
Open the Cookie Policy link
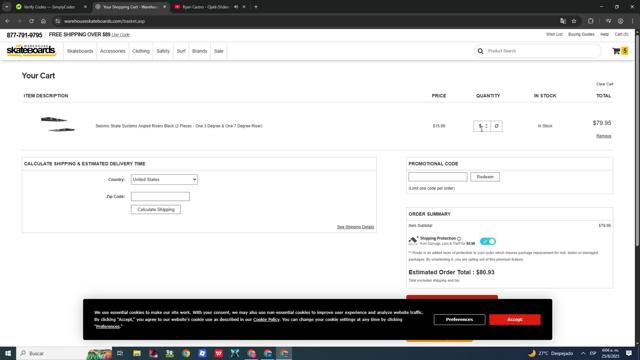pos(266,319)
